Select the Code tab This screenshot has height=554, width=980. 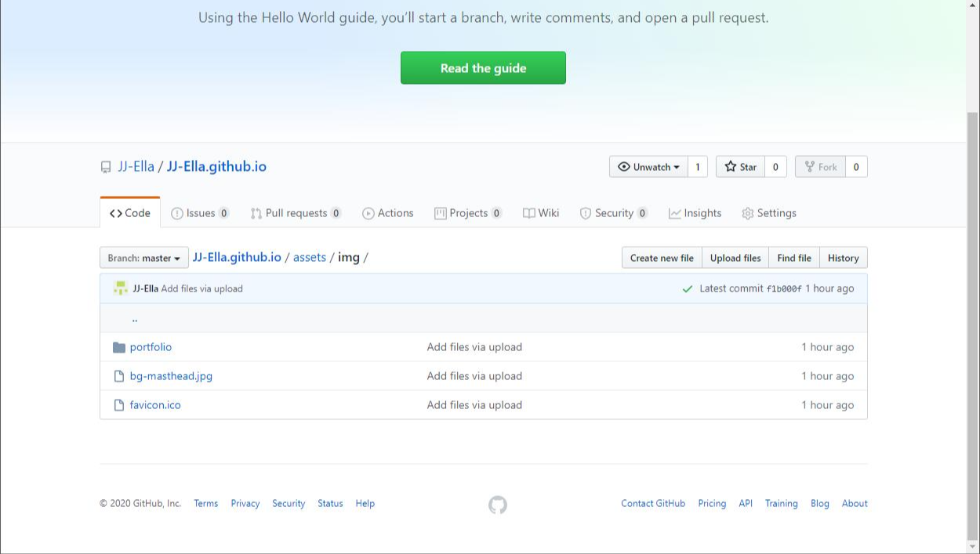click(x=130, y=213)
